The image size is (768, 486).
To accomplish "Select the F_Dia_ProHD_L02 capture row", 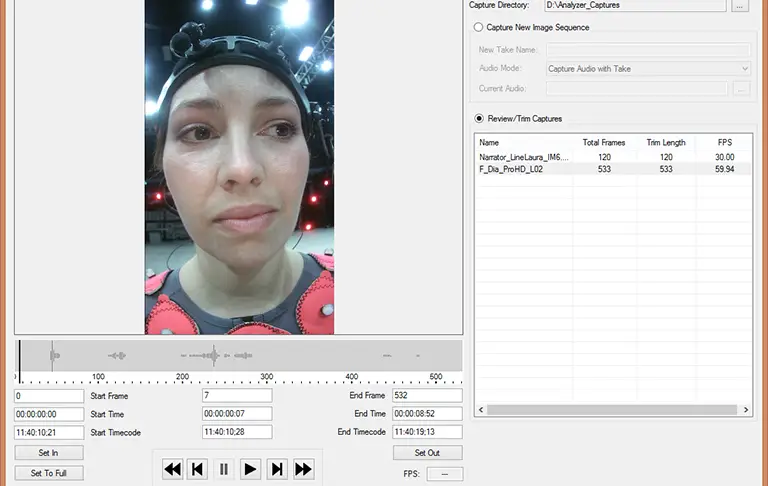I will (x=524, y=169).
